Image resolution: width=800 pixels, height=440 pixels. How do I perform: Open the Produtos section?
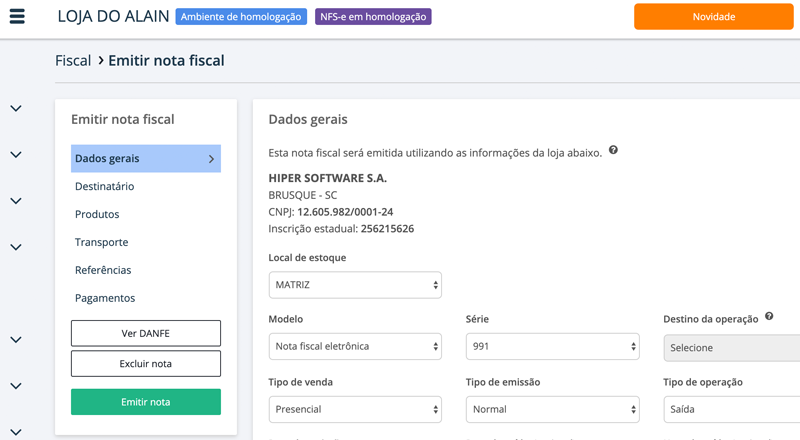point(97,215)
